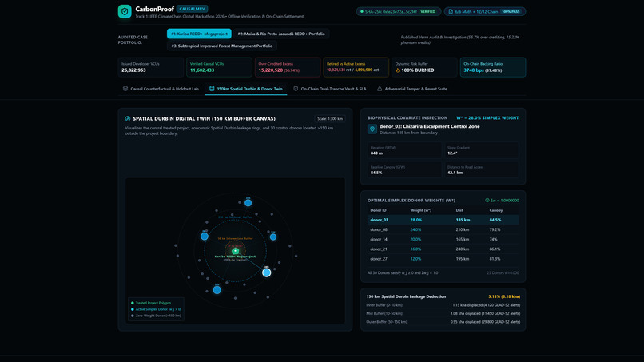Click the Dynamic Risk Buffer card

[x=424, y=67]
